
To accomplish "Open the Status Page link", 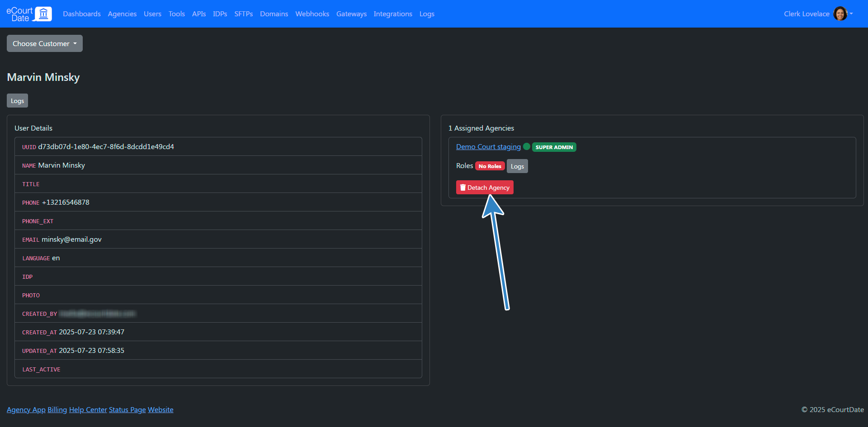I will click(127, 409).
